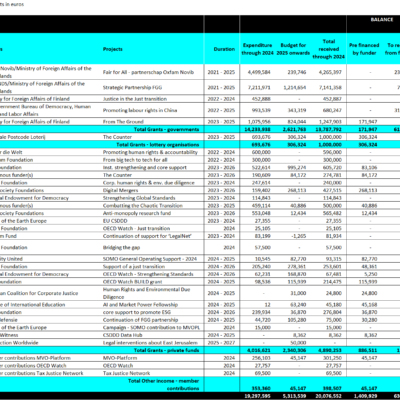Click the "CSDDD Data Hub" project cell
This screenshot has width=400, height=400.
pos(122,335)
